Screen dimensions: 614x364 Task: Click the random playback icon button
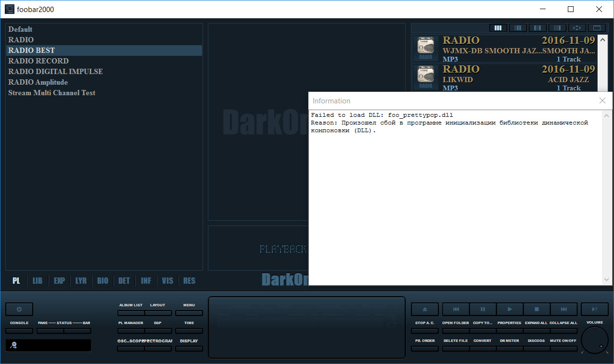pyautogui.click(x=594, y=309)
